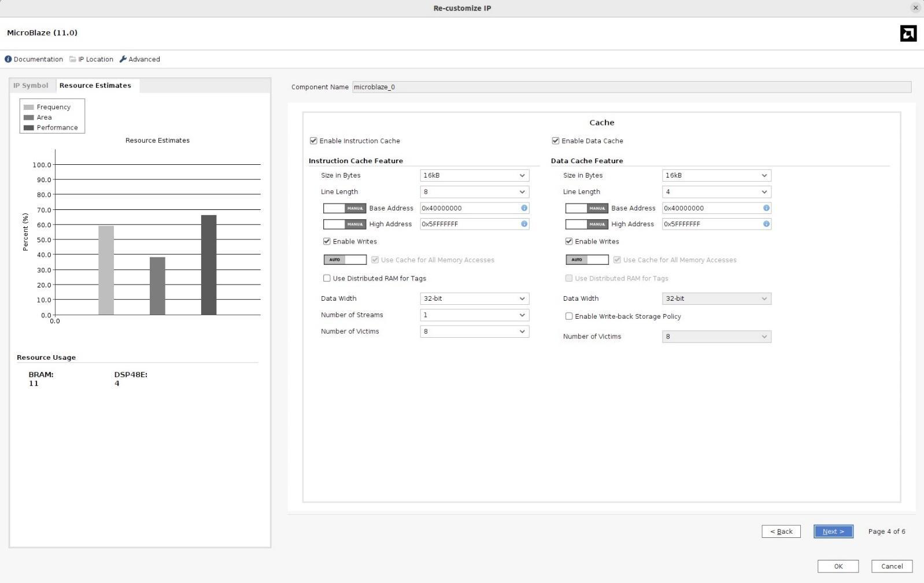Toggle Instruction Cache Enable Writes

[327, 241]
